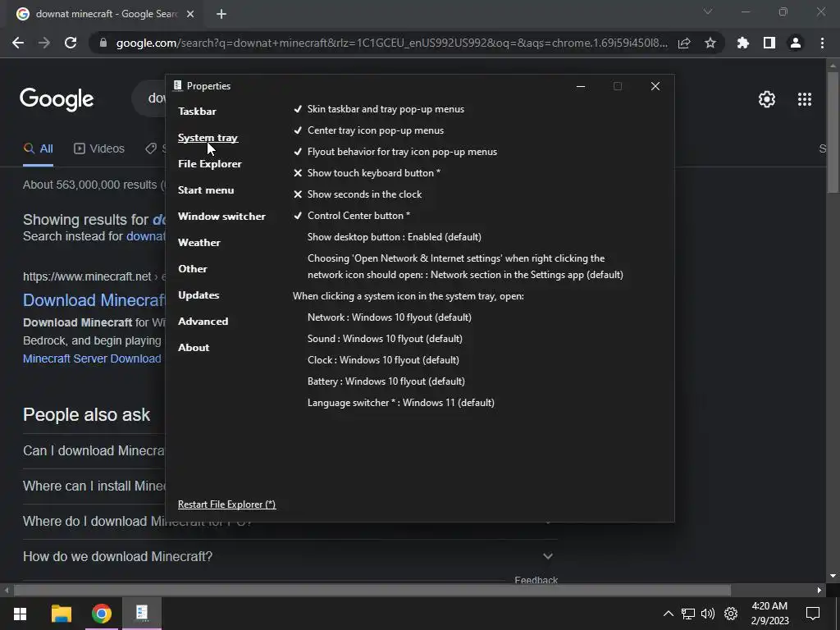The image size is (840, 630).
Task: Open the Windows Start button
Action: [20, 614]
